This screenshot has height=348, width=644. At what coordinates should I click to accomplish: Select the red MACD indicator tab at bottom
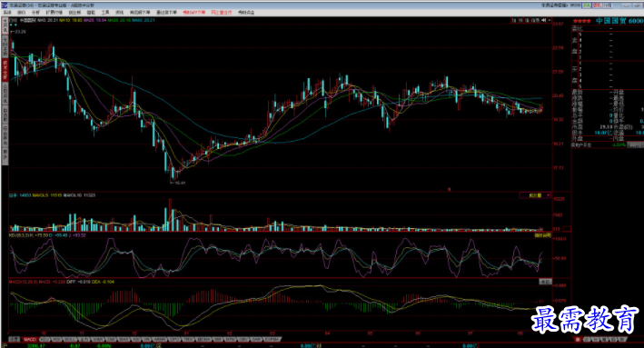coord(30,340)
